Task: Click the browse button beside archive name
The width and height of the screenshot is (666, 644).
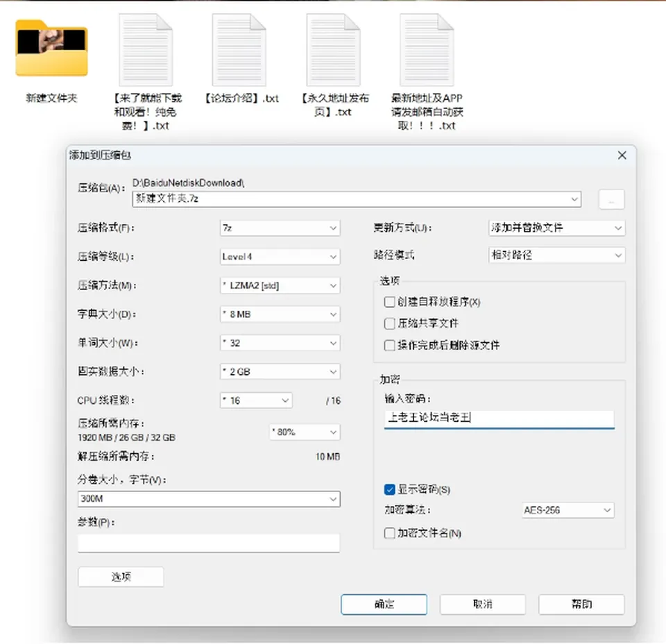Action: click(611, 199)
